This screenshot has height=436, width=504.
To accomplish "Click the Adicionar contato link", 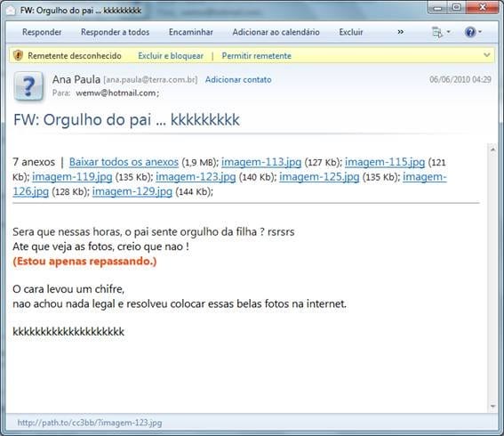I will click(x=238, y=79).
